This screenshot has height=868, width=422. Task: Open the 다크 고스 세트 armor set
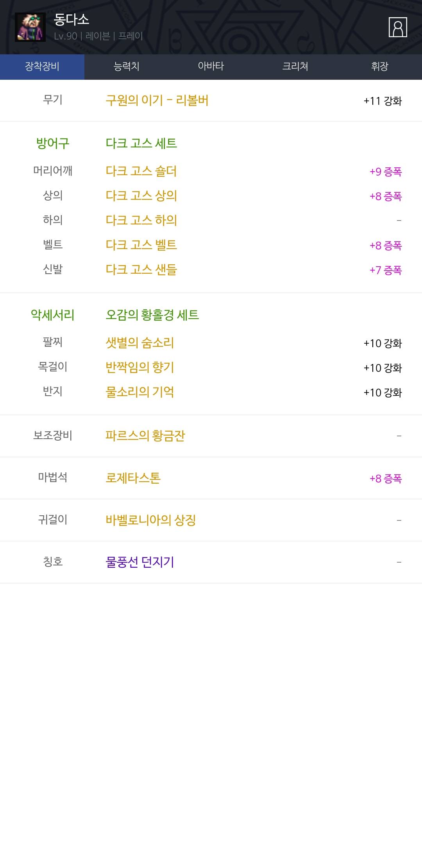click(141, 143)
